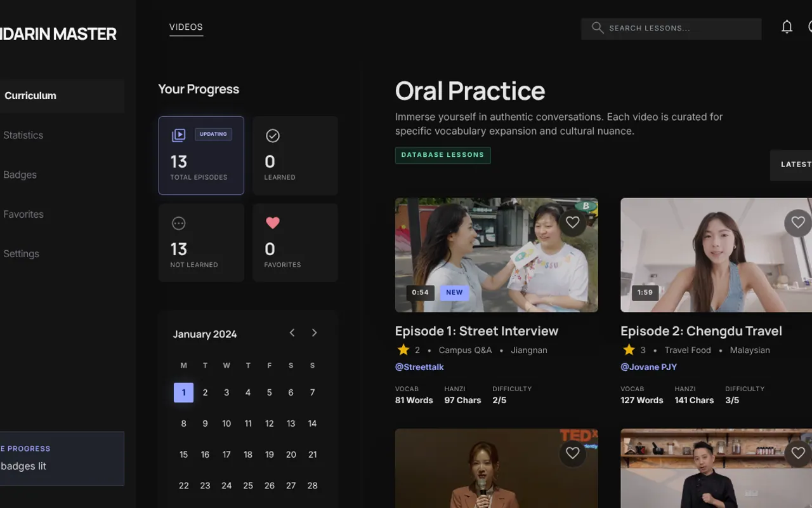The image size is (812, 508).
Task: Open the Latest sort dropdown
Action: pyautogui.click(x=791, y=165)
